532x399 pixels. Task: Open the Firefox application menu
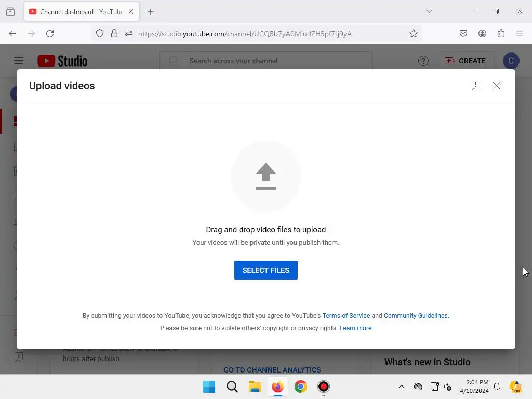click(519, 33)
